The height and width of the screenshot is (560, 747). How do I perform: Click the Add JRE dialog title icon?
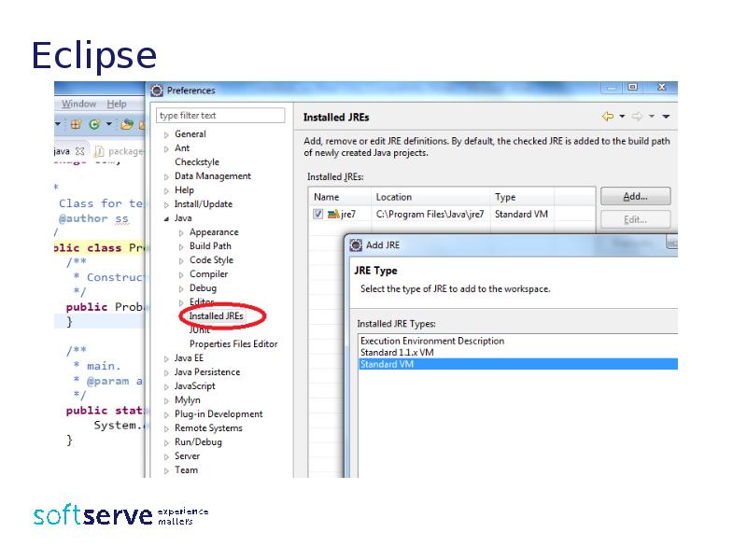point(356,245)
